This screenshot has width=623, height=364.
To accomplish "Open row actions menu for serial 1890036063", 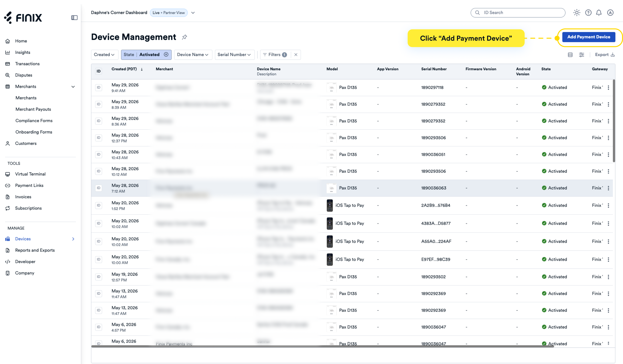I will tap(608, 188).
